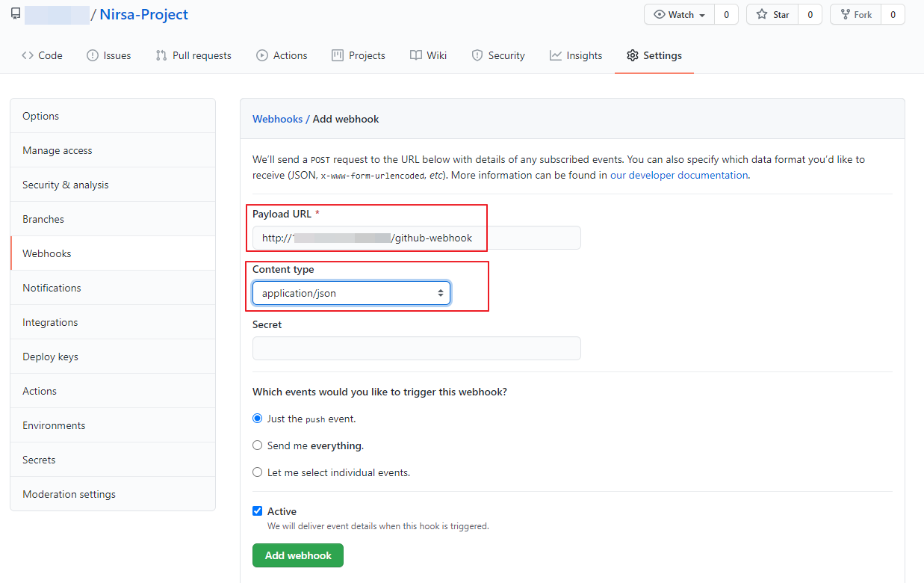The height and width of the screenshot is (583, 924).
Task: Select Let me select individual events
Action: point(258,472)
